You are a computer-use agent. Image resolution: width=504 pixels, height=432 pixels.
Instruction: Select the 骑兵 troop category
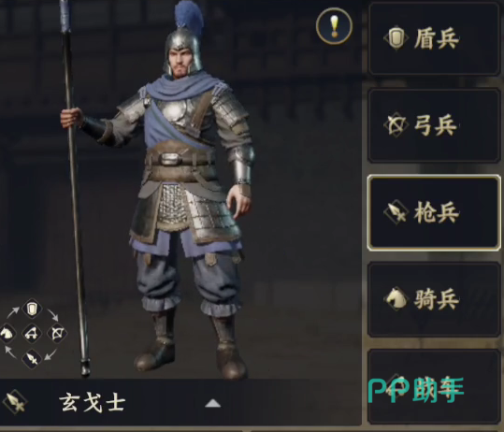coord(434,299)
